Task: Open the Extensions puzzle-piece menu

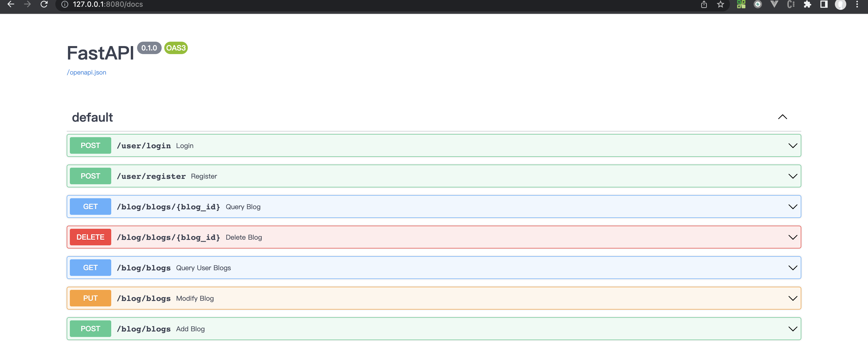Action: coord(807,4)
